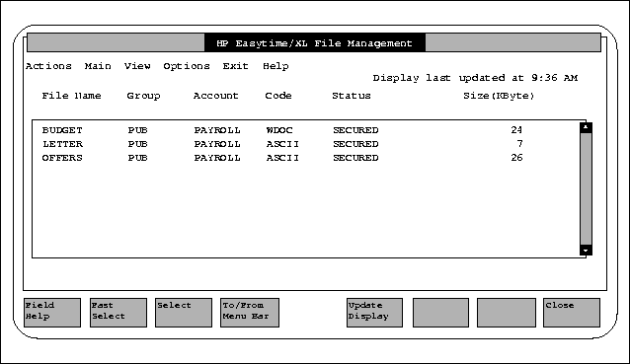Open the View menu
The image size is (630, 364).
[137, 66]
